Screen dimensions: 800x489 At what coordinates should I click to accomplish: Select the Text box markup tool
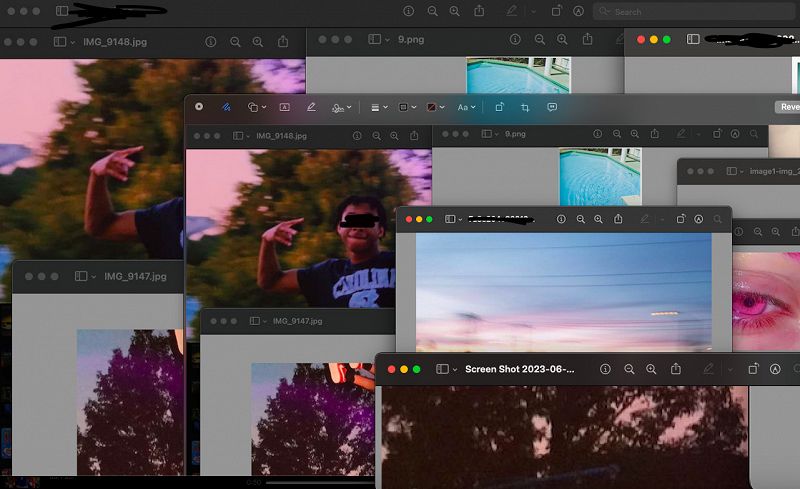pyautogui.click(x=284, y=106)
